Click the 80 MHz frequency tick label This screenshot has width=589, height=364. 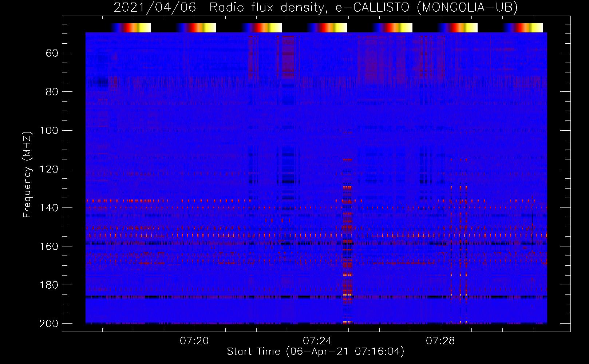pyautogui.click(x=52, y=92)
